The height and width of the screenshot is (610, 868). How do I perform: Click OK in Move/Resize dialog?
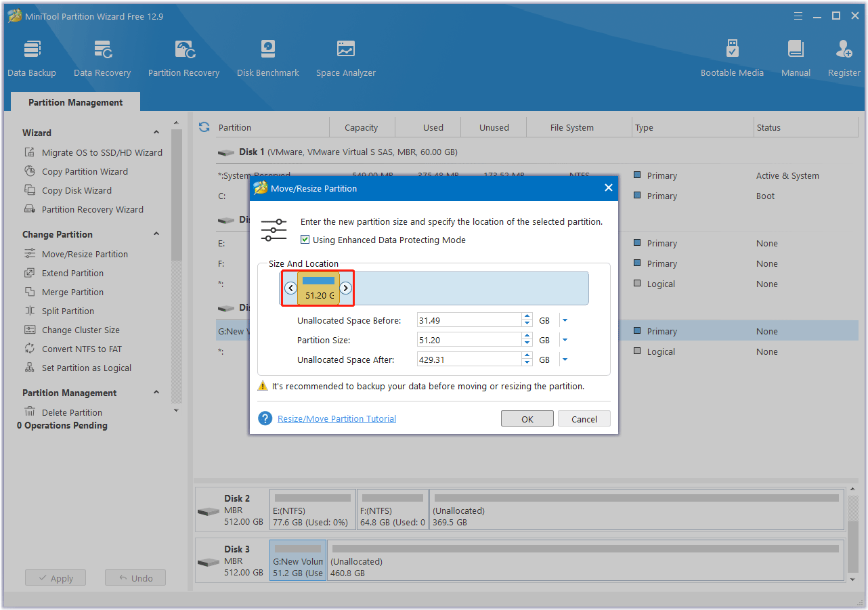tap(527, 418)
